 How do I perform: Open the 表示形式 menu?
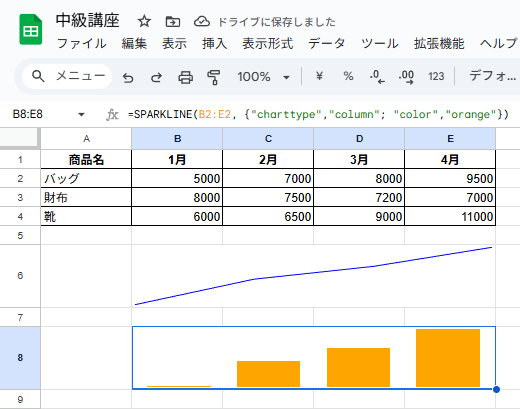[x=268, y=43]
